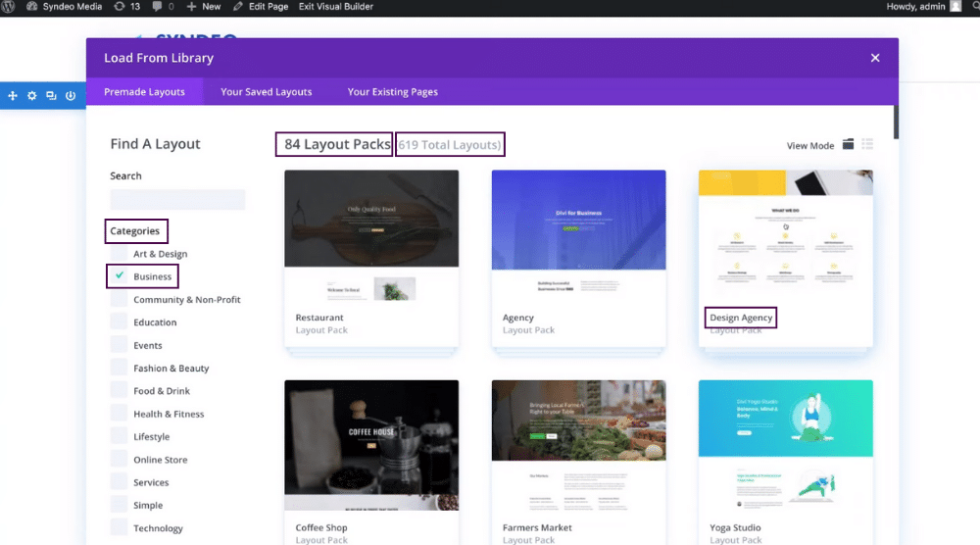Check the Lifestyle category
The height and width of the screenshot is (545, 980).
(119, 436)
